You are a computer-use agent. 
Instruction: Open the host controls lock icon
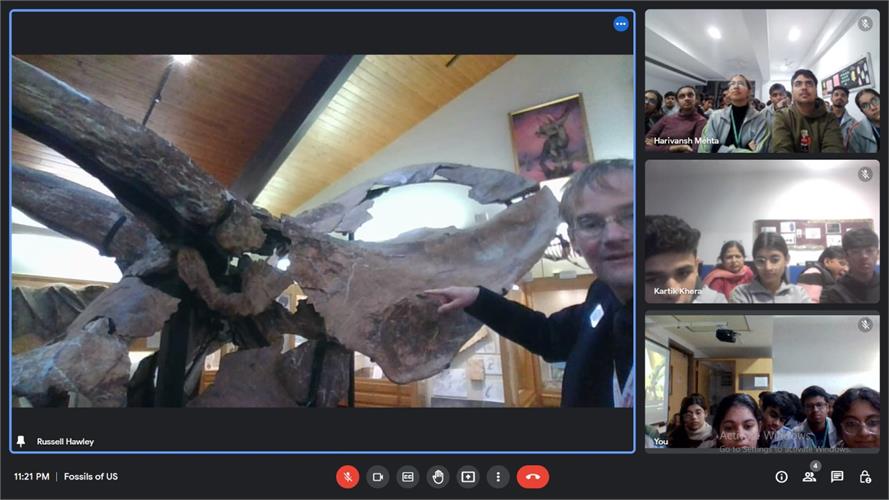(865, 477)
